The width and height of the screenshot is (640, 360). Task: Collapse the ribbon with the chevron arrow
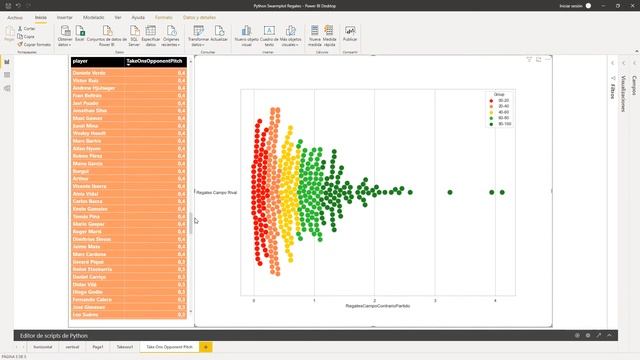click(636, 51)
